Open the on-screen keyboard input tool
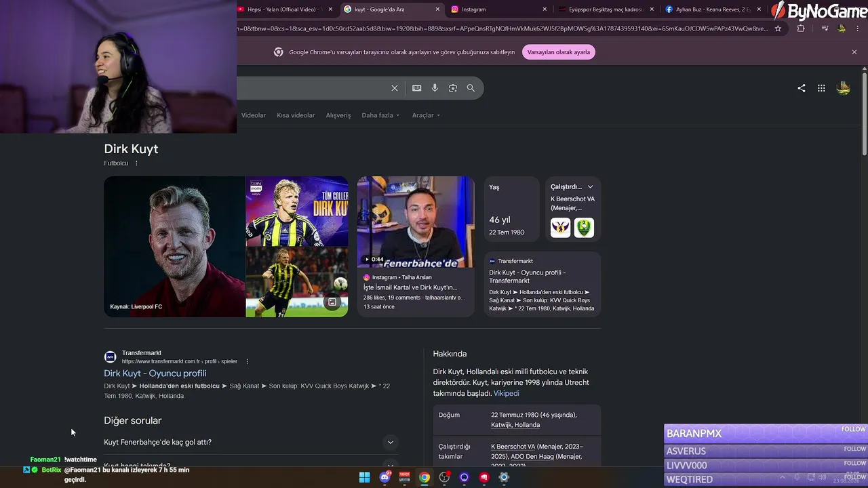This screenshot has width=868, height=488. [417, 88]
